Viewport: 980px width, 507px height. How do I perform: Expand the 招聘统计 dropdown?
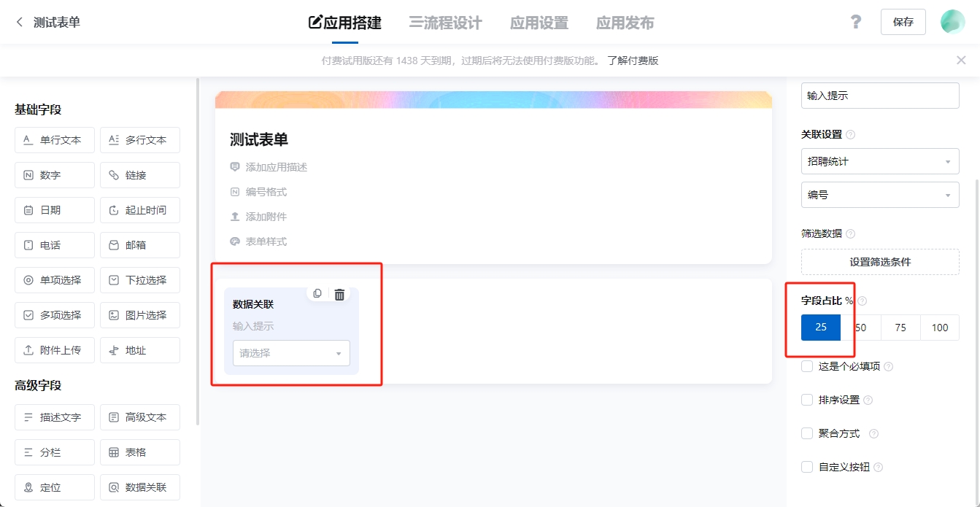point(879,162)
